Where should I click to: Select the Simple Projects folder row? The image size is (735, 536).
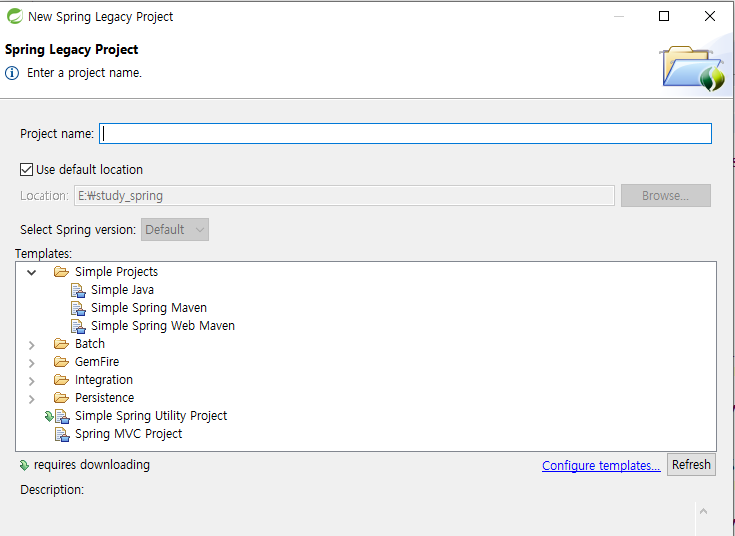click(x=116, y=272)
